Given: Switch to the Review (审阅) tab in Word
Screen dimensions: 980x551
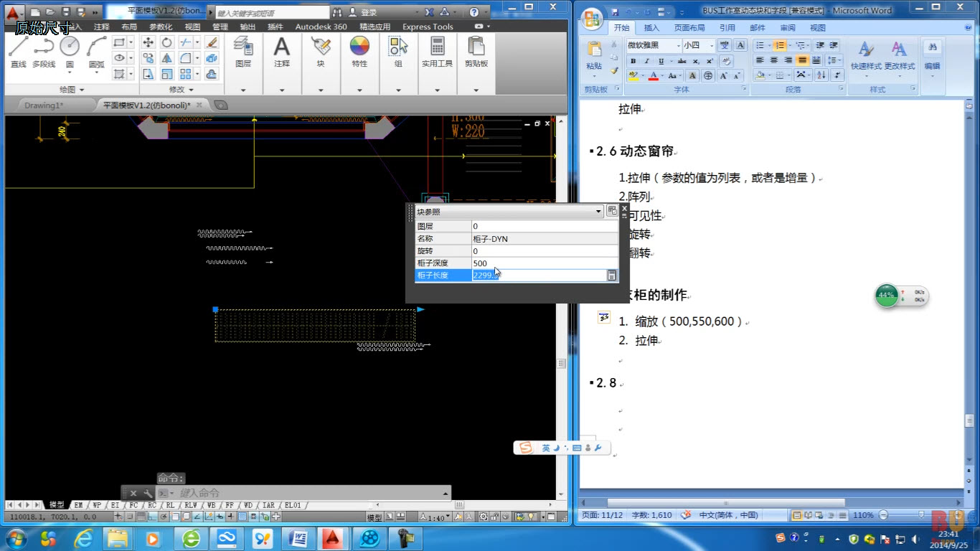Looking at the screenshot, I should coord(788,28).
